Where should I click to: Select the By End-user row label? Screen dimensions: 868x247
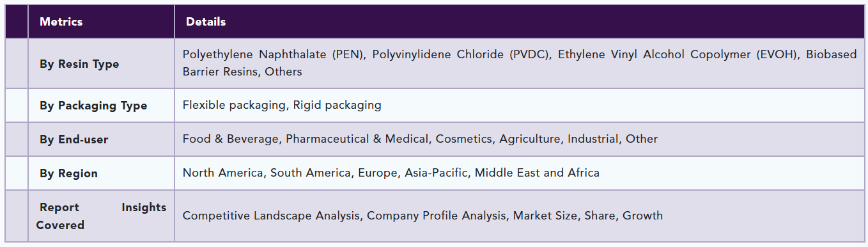click(x=74, y=139)
